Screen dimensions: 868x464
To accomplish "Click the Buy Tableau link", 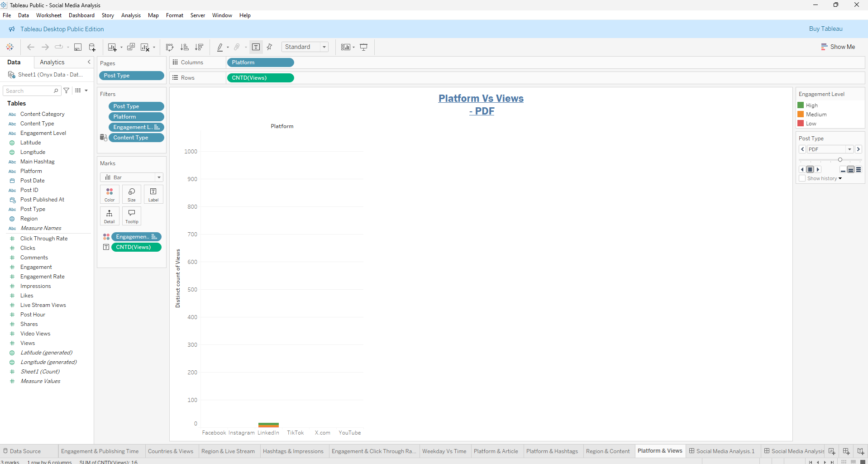I will [x=826, y=29].
